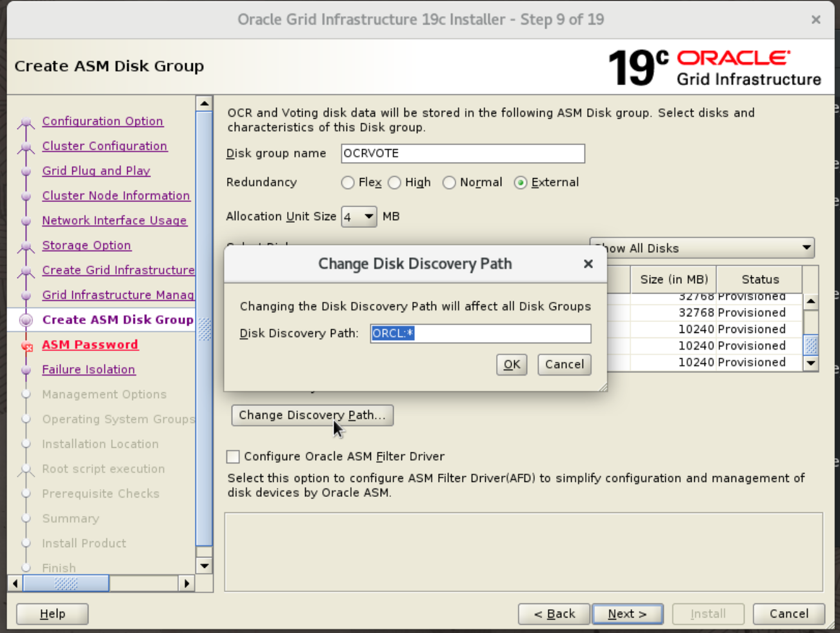840x633 pixels.
Task: Click the Configuration Option step node icon
Action: (26, 122)
